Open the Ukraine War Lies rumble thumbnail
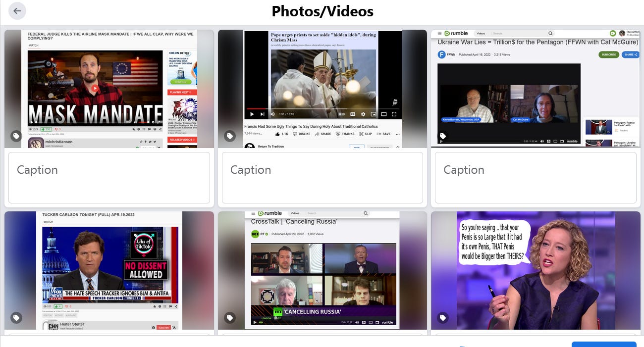The height and width of the screenshot is (347, 644). [x=536, y=89]
